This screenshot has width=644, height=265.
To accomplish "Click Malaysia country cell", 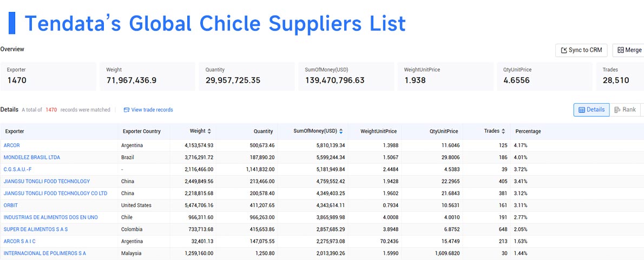I will point(131,253).
